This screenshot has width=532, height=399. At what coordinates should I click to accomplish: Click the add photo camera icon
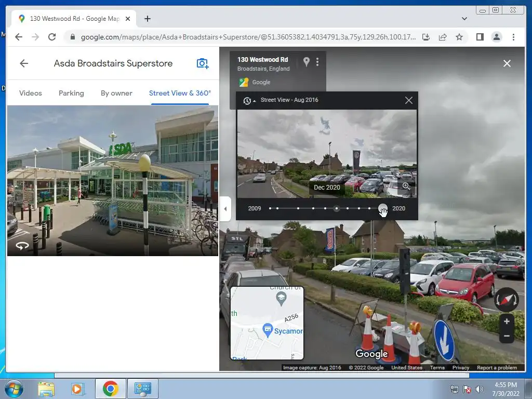point(203,63)
